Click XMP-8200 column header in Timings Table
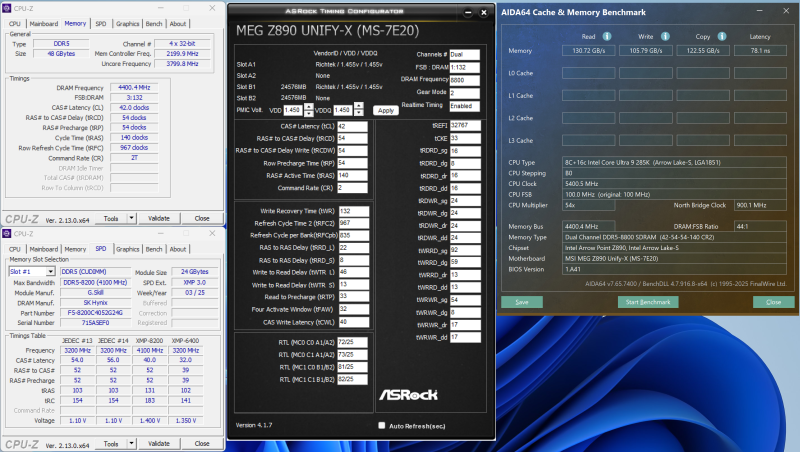This screenshot has height=452, width=800. [149, 340]
